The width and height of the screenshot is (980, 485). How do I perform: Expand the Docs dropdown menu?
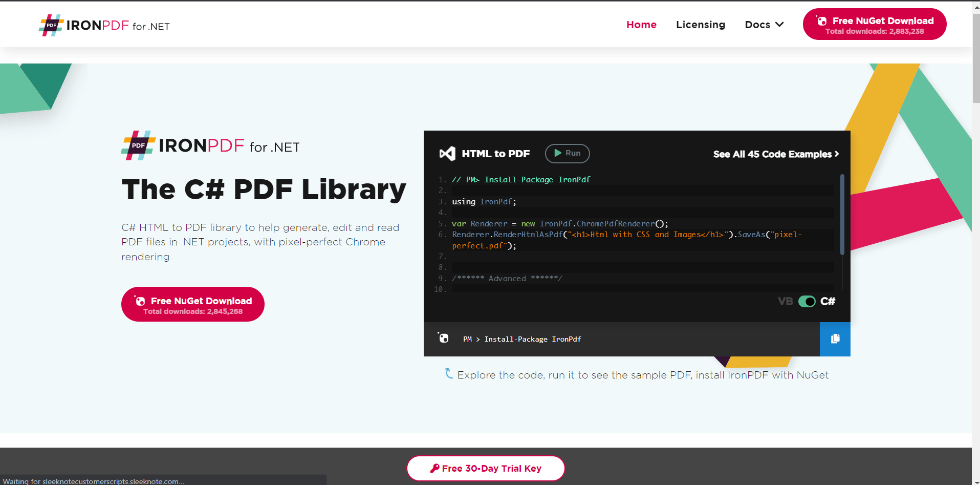point(764,25)
